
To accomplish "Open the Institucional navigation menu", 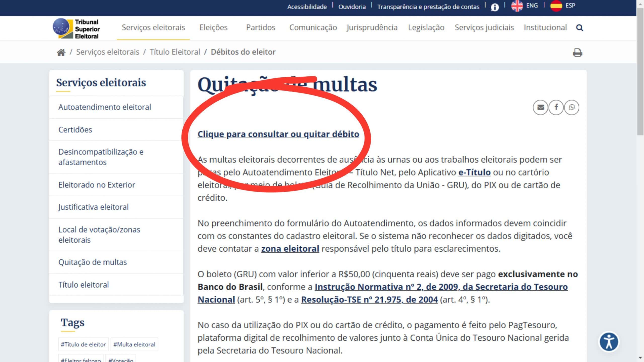I will (545, 27).
